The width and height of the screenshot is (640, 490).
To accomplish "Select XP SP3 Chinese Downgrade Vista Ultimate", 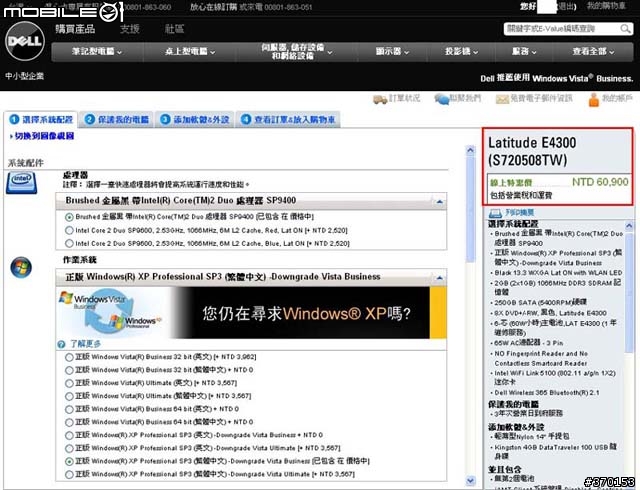I will coord(69,474).
